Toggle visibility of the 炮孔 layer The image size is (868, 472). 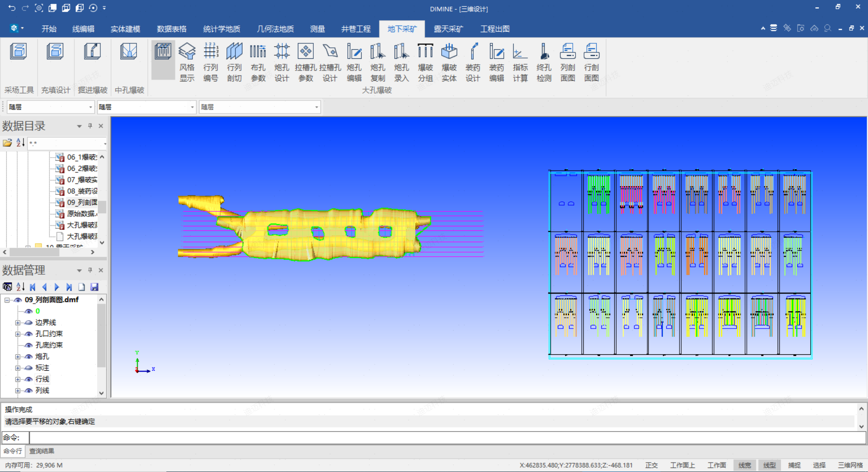(28, 357)
